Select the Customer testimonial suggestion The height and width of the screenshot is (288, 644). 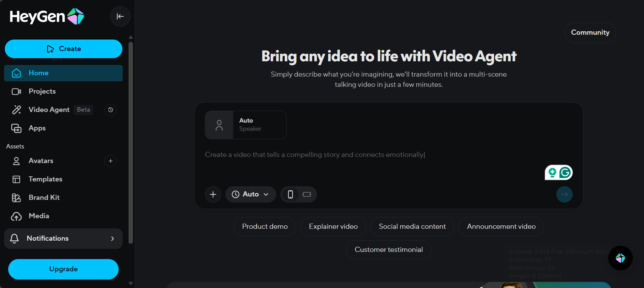(x=389, y=250)
